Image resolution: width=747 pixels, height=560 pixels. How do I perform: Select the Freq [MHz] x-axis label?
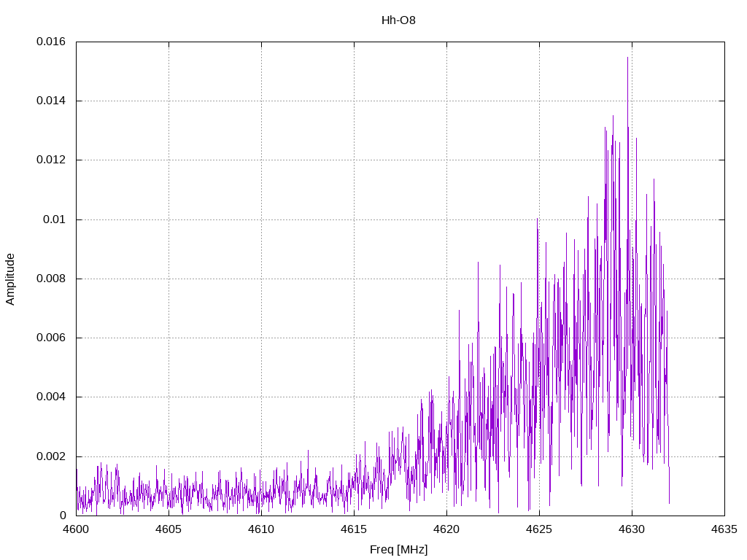point(399,550)
